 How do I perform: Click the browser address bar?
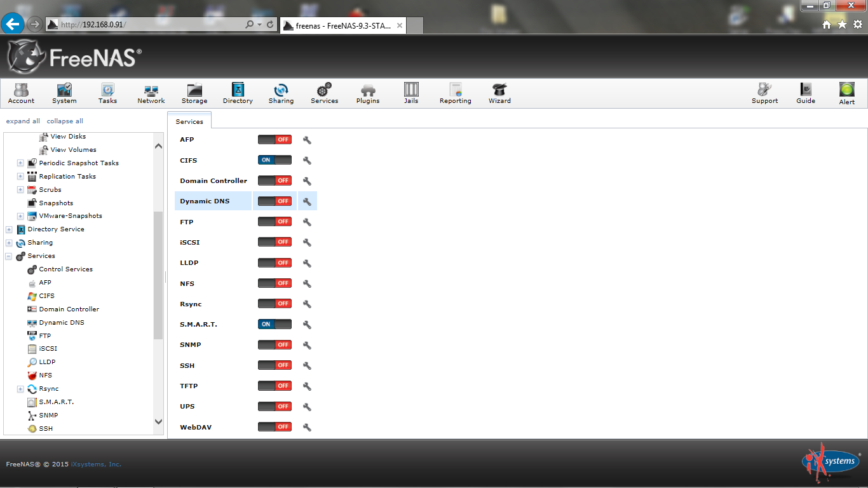(149, 25)
